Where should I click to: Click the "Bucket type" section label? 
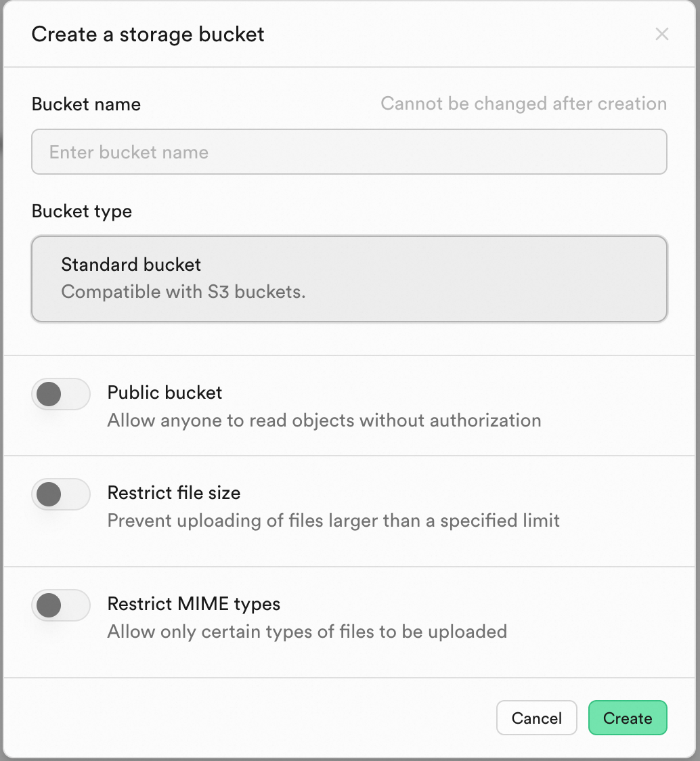82,211
